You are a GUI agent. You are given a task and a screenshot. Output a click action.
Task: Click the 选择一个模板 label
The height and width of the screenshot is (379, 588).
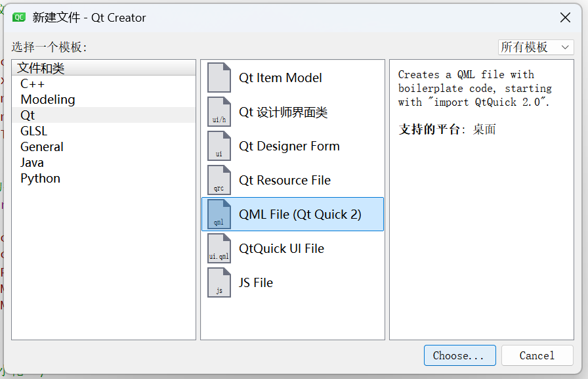tap(49, 47)
